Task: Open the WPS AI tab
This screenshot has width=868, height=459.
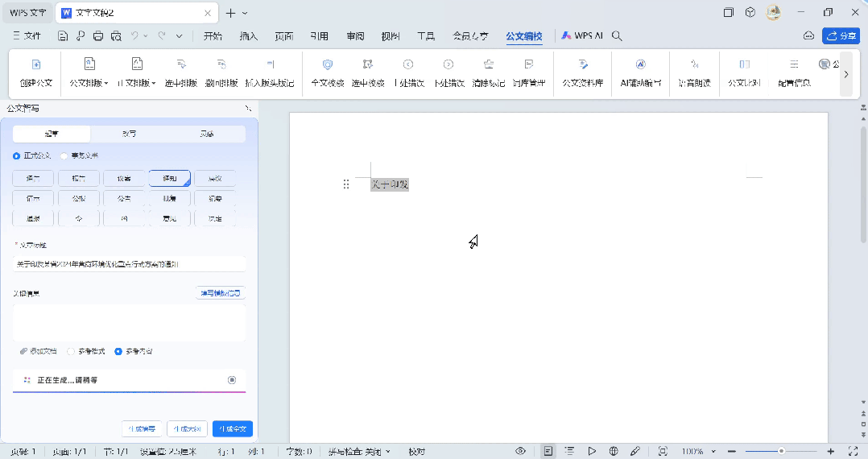Action: (582, 35)
